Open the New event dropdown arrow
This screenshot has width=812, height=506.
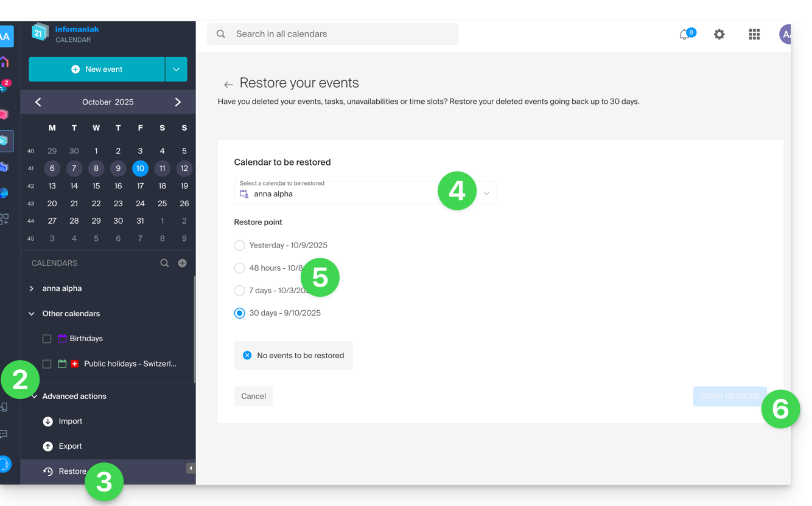point(176,69)
